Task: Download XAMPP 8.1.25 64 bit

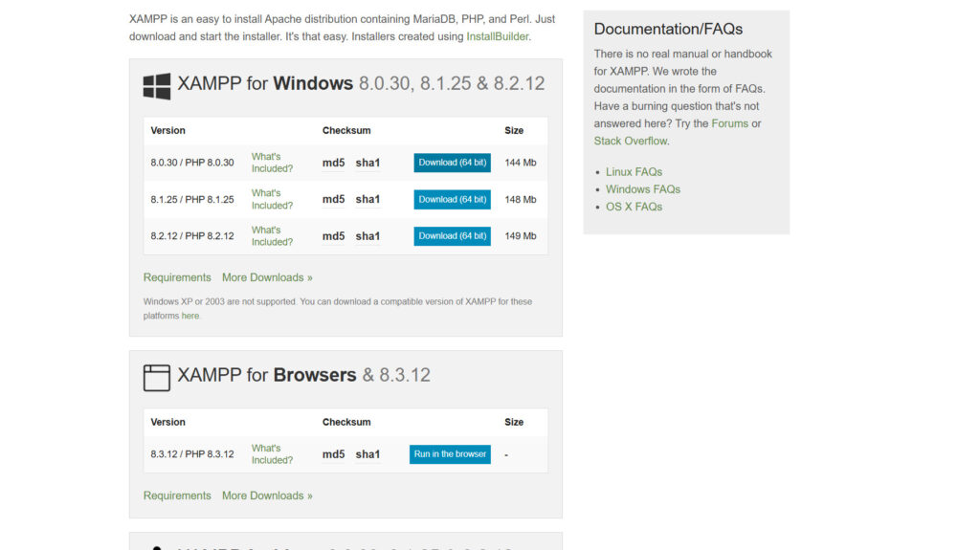Action: [452, 199]
